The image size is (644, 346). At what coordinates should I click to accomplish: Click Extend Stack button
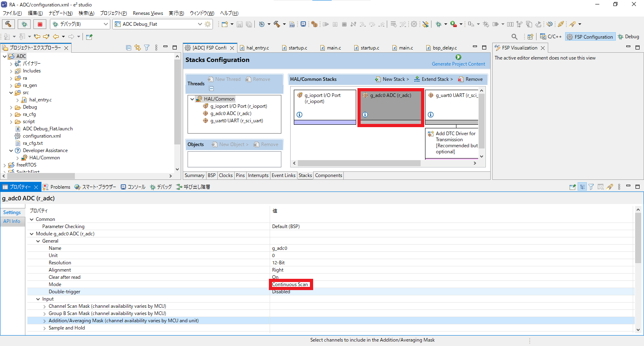click(x=433, y=79)
